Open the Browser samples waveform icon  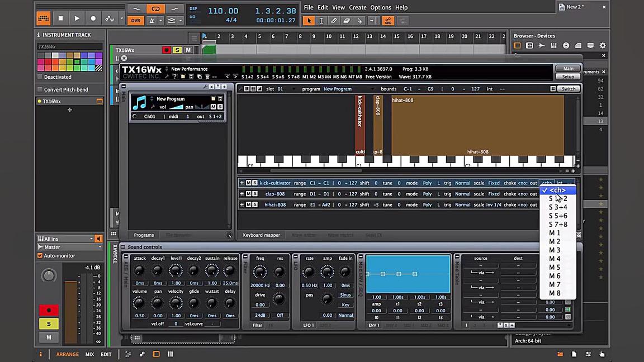542,46
